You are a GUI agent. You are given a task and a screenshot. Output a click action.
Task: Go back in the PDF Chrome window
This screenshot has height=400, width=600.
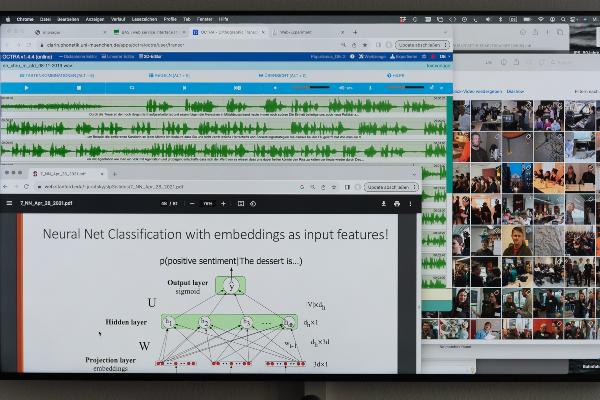point(5,187)
